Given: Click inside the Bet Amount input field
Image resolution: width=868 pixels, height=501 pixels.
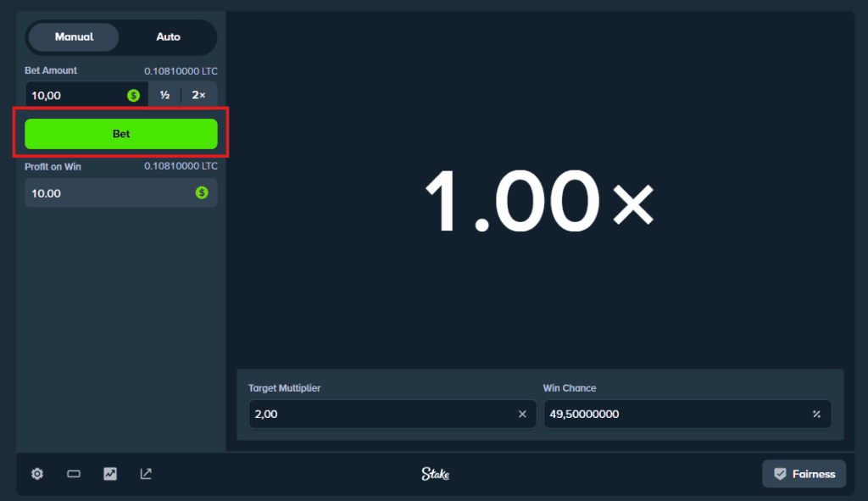Looking at the screenshot, I should [x=76, y=95].
